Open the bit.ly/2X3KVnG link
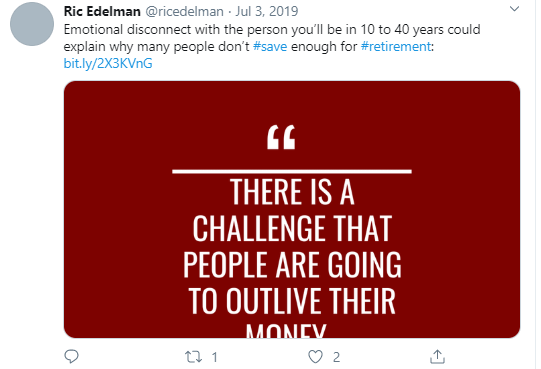Screen dimensions: 541x369 click(x=108, y=64)
